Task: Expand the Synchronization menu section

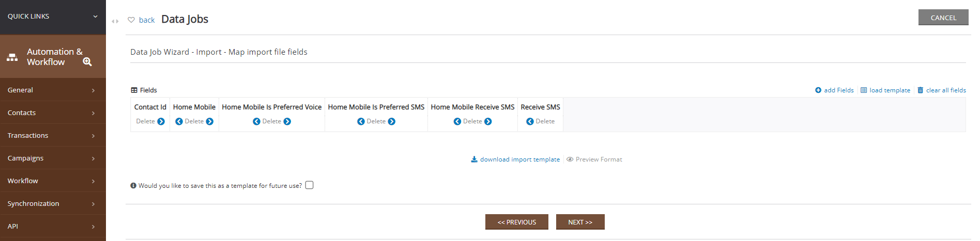Action: point(53,203)
